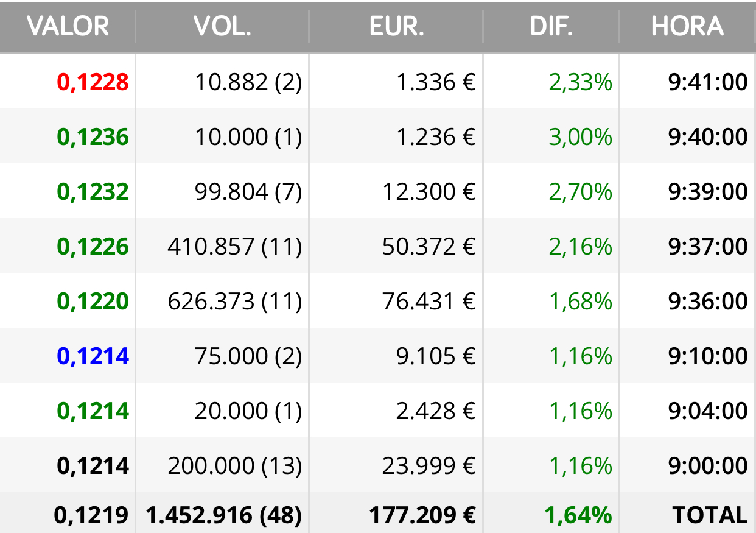The height and width of the screenshot is (533, 756).
Task: Click volume cell 200.000 (13)
Action: 235,465
